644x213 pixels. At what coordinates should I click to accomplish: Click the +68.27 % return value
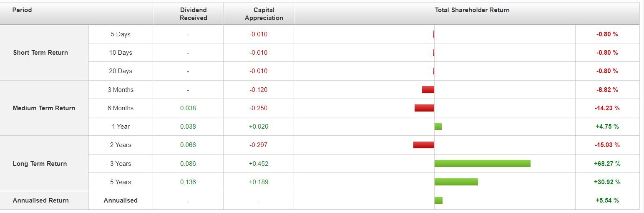point(607,164)
